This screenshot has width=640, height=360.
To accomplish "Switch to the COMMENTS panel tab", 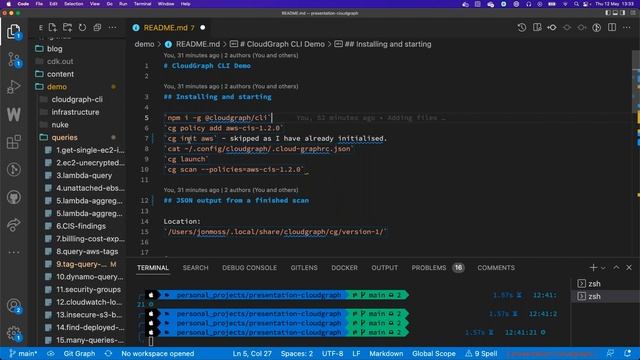I will coord(496,268).
